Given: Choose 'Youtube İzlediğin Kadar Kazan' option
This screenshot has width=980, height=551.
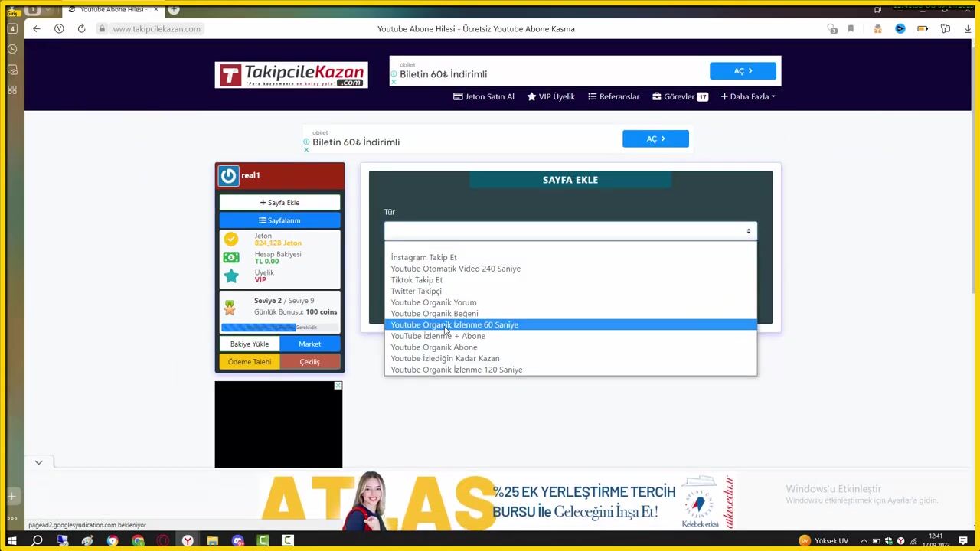Looking at the screenshot, I should (x=570, y=358).
